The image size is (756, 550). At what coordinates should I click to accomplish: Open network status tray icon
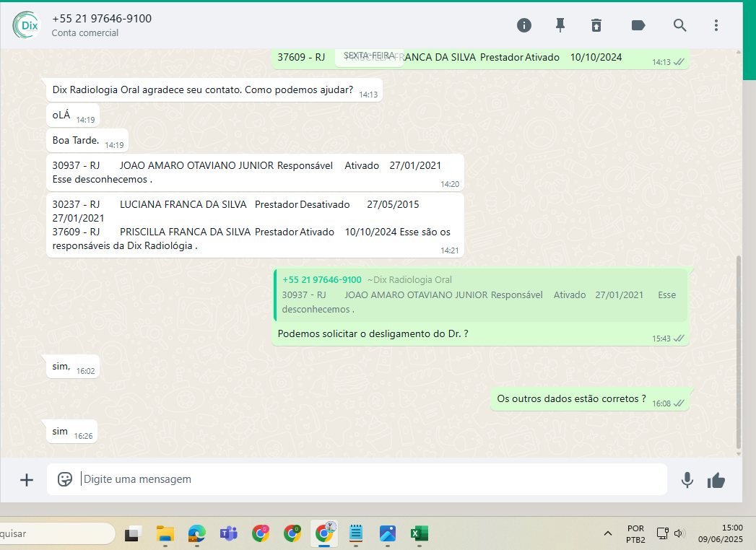click(x=662, y=533)
